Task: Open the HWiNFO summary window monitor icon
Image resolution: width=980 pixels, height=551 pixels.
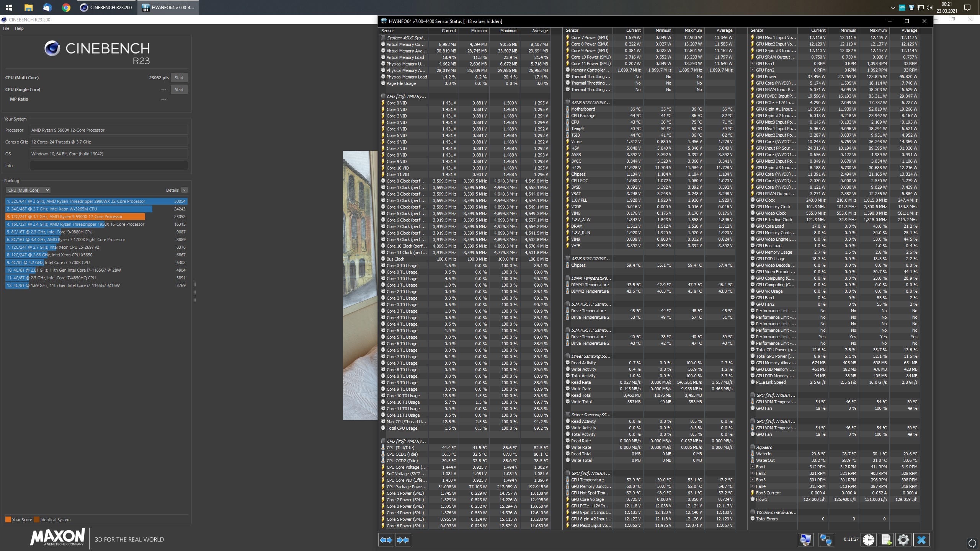Action: pos(805,540)
